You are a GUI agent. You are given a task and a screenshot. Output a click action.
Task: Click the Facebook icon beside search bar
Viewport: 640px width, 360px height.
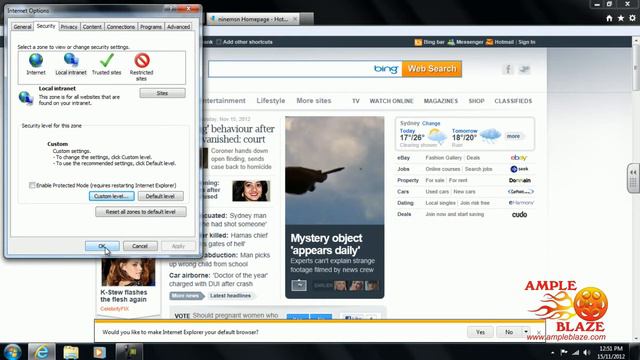coord(508,69)
